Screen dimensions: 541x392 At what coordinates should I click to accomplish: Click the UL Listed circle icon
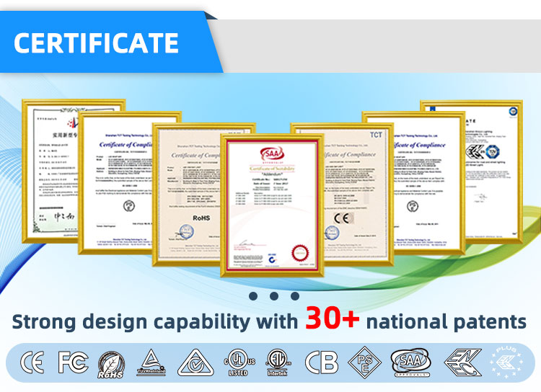coord(239,362)
